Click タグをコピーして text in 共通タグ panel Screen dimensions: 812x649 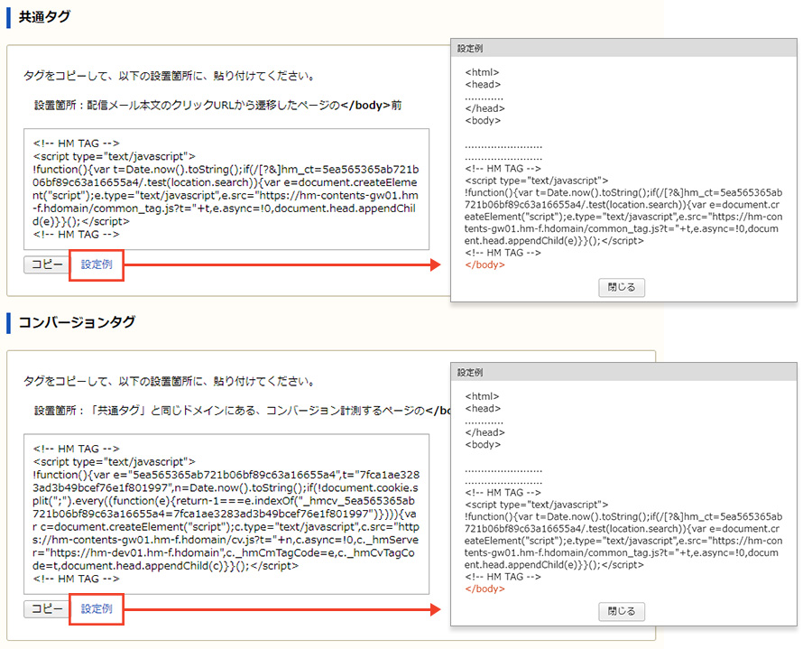coord(169,76)
